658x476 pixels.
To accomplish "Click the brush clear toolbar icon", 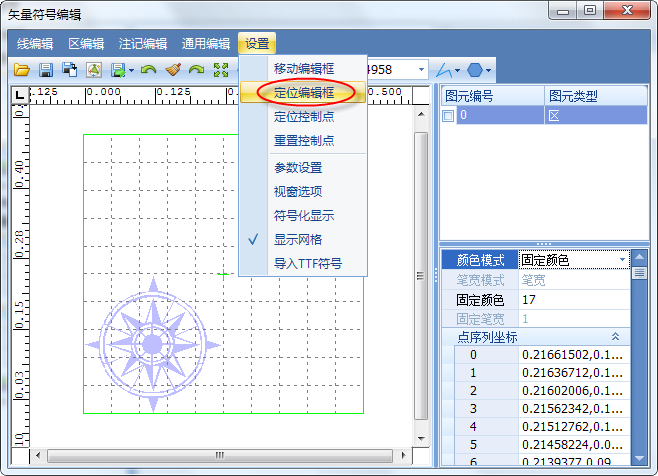I will (173, 70).
